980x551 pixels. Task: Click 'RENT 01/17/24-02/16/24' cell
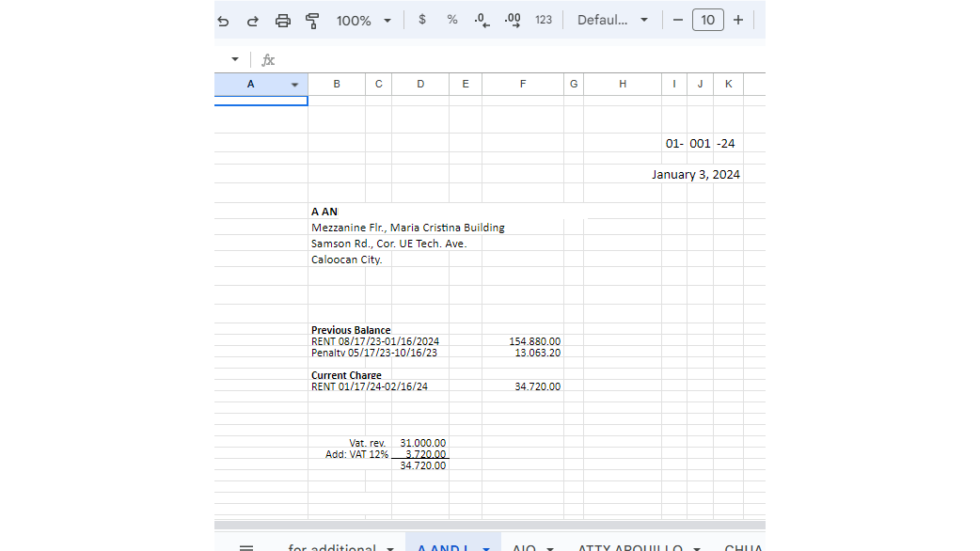[x=370, y=386]
